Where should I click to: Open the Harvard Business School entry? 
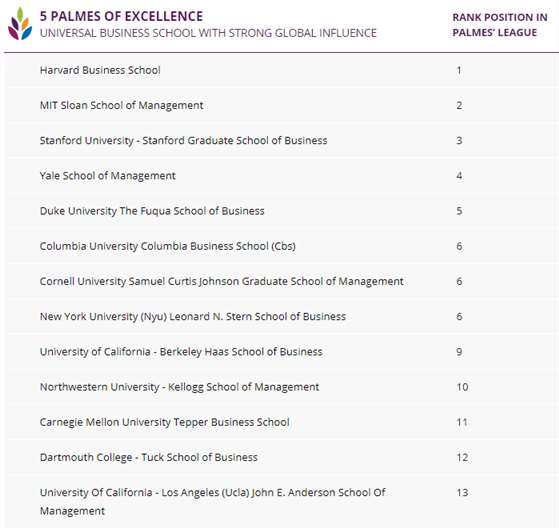(x=100, y=70)
